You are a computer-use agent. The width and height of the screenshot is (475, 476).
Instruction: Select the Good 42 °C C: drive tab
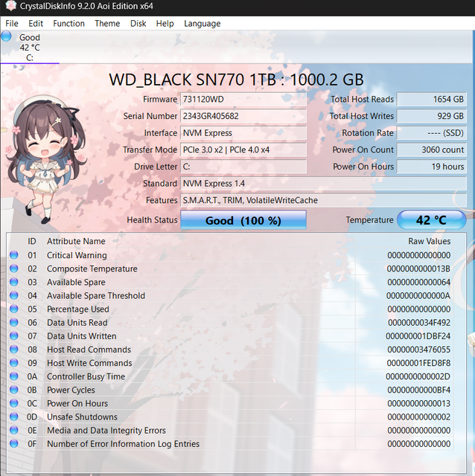tap(30, 48)
